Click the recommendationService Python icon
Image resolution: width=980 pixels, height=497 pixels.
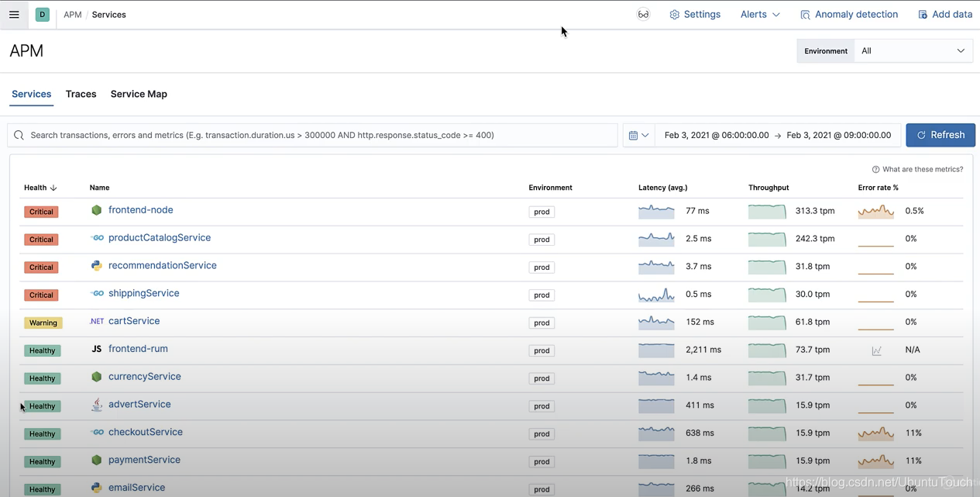(96, 266)
